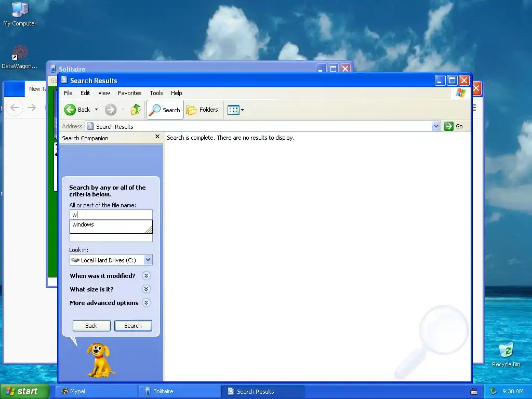Expand 'When was it modified?' options
The height and width of the screenshot is (399, 532).
146,275
